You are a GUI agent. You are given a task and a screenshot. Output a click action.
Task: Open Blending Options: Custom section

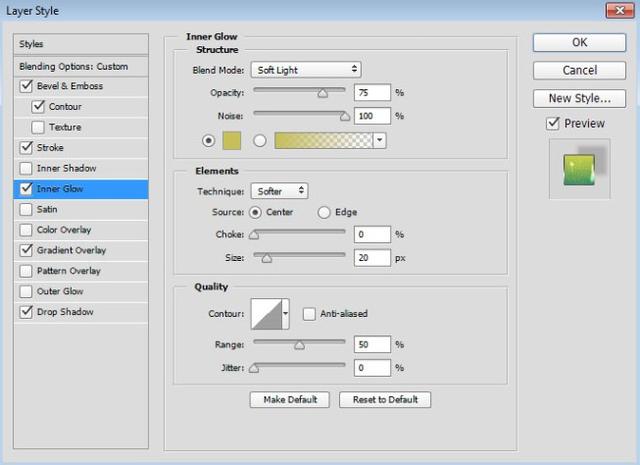74,66
